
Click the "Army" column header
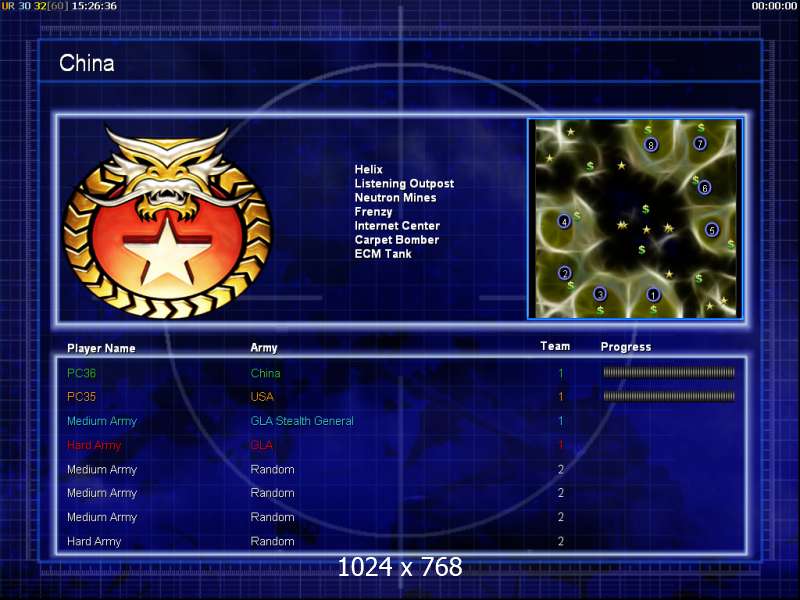click(x=264, y=348)
